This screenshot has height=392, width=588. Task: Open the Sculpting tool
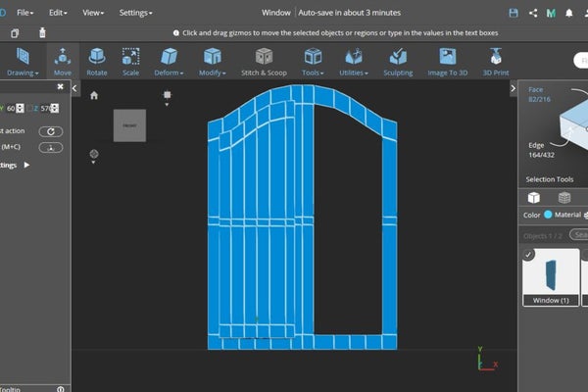[398, 61]
